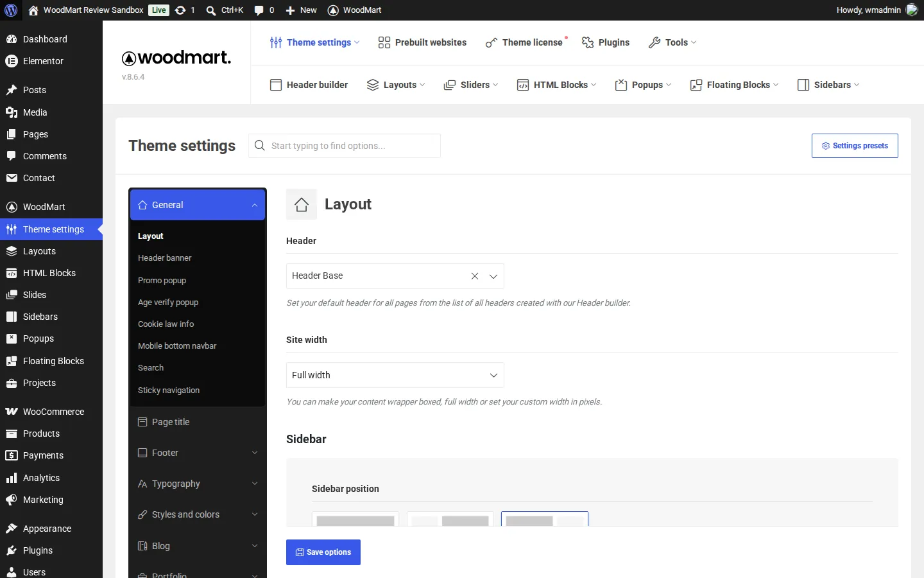Open the Ctrl+K search icon
Viewport: 924px width, 578px height.
tap(211, 10)
